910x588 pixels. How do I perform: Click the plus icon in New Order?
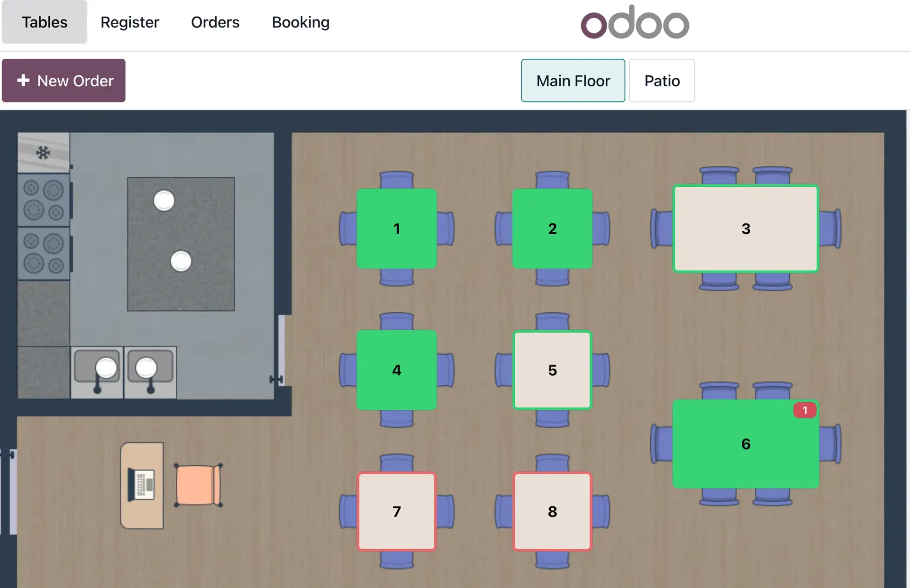coord(23,81)
